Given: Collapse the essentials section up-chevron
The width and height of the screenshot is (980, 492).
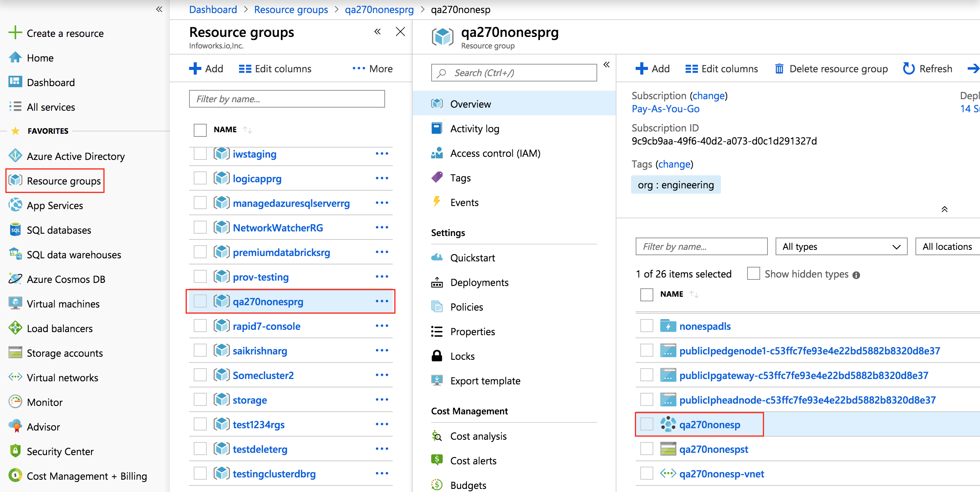Looking at the screenshot, I should tap(944, 209).
